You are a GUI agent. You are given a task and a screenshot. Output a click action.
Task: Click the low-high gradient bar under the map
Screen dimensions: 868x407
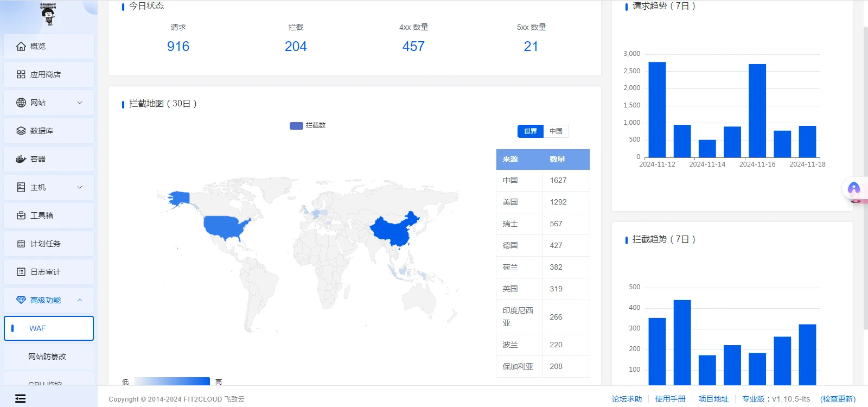[171, 381]
